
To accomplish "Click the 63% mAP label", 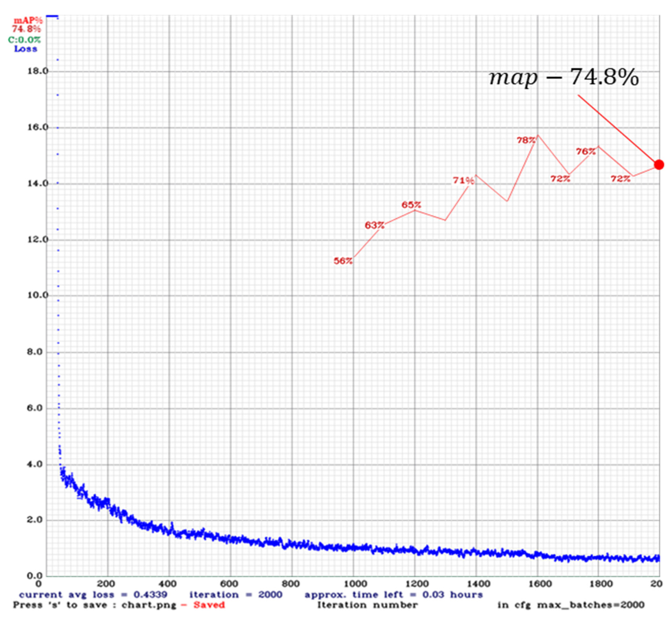I will (374, 225).
